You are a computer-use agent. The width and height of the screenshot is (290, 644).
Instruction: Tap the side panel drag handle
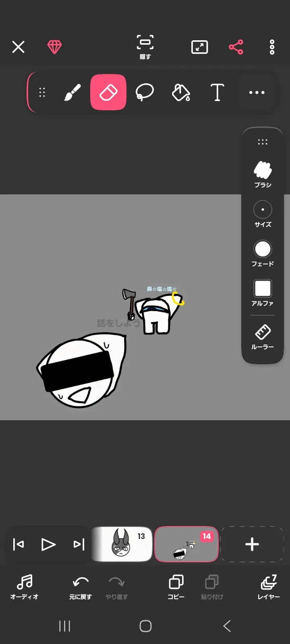[x=263, y=142]
